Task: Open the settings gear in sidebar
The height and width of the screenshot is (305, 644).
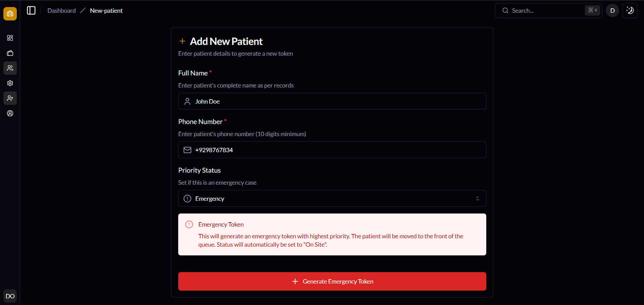Action: (10, 83)
